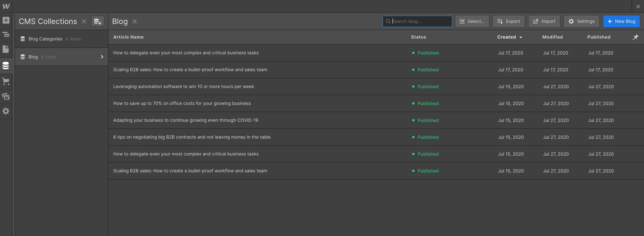This screenshot has height=236, width=644.
Task: Open the CMS Collections panel icon
Action: coord(6,65)
